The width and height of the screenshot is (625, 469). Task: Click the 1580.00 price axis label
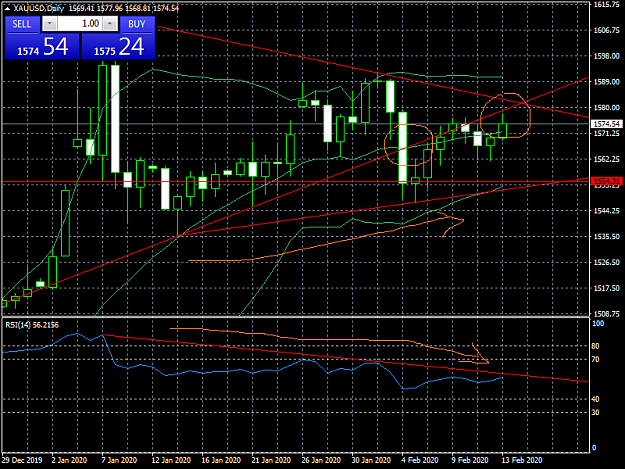coord(607,108)
